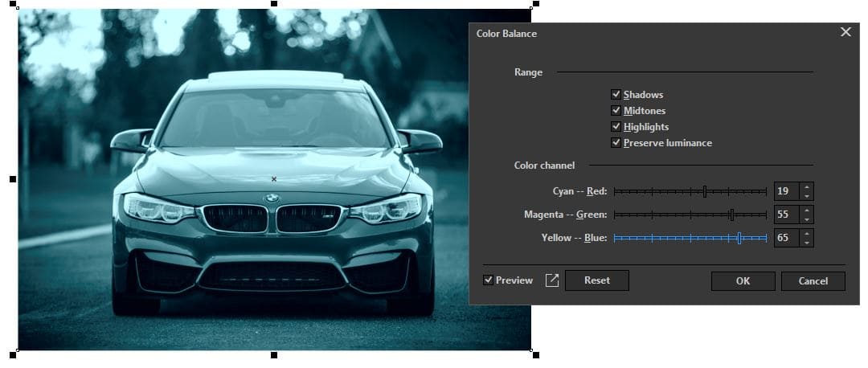This screenshot has height=368, width=868.
Task: Click the top-middle selection handle of the image
Action: click(274, 4)
